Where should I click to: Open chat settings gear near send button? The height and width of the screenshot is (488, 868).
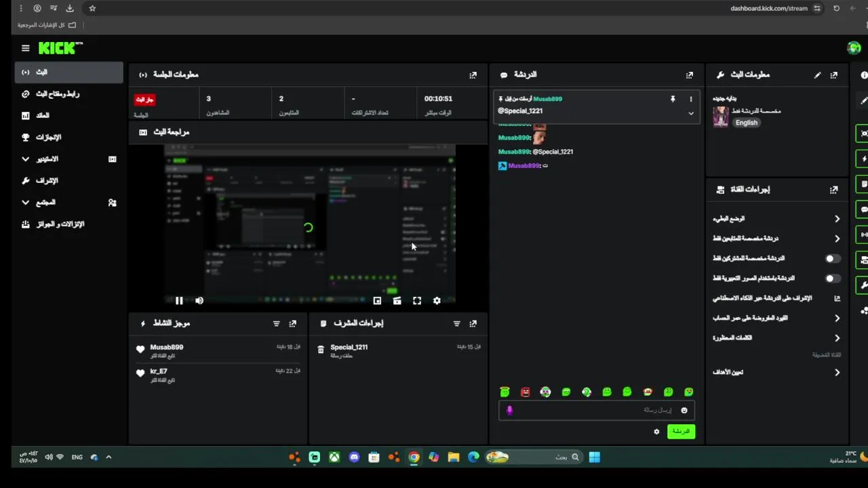[656, 432]
